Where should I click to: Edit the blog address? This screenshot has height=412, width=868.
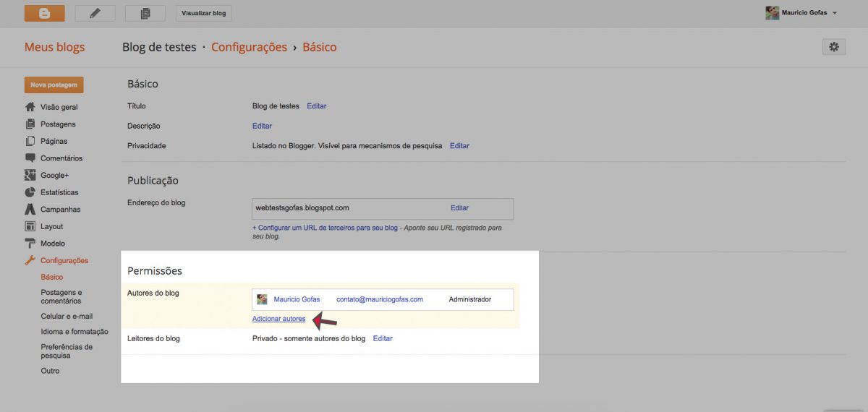pos(460,208)
